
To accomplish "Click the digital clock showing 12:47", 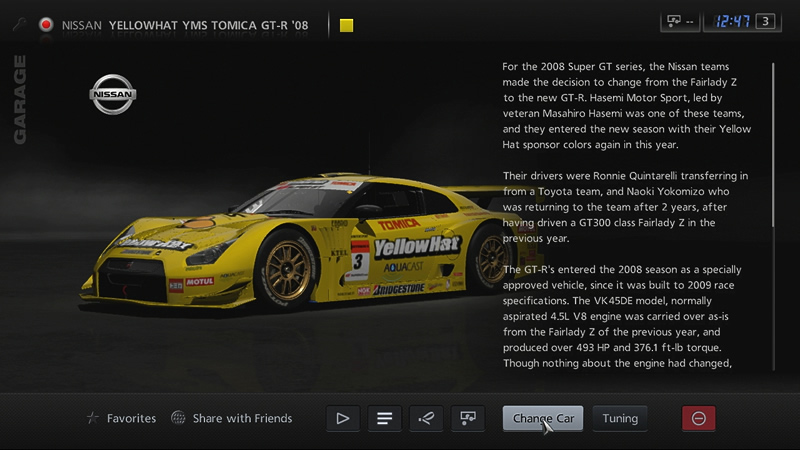I will click(730, 21).
